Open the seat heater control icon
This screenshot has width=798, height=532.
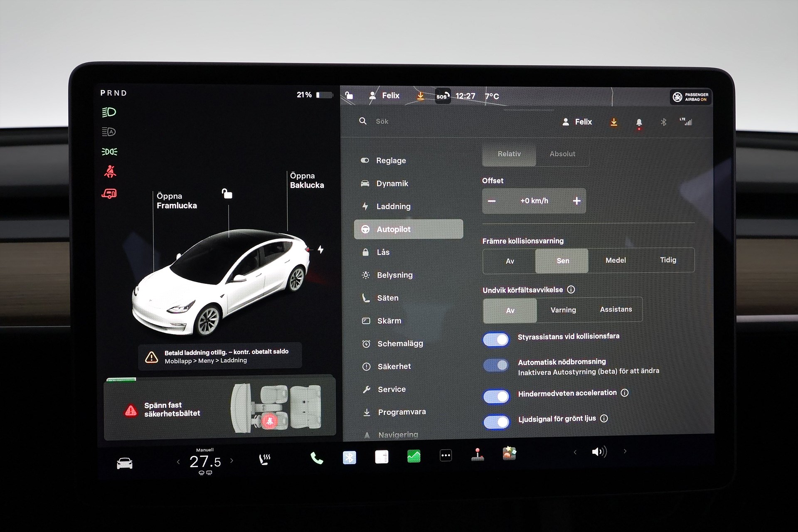(x=264, y=459)
